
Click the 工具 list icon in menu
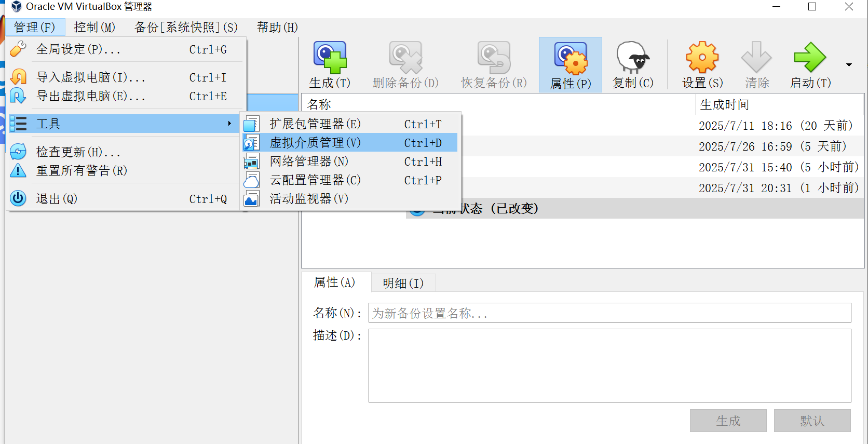click(18, 124)
